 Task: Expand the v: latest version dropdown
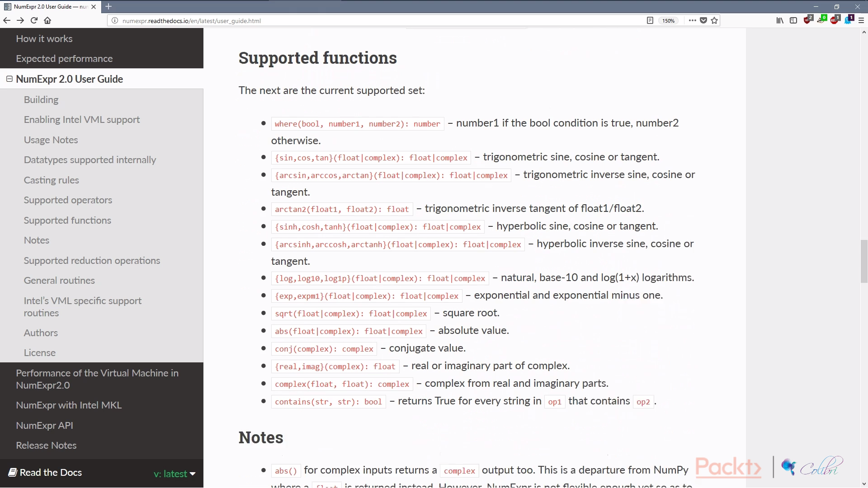tap(175, 474)
